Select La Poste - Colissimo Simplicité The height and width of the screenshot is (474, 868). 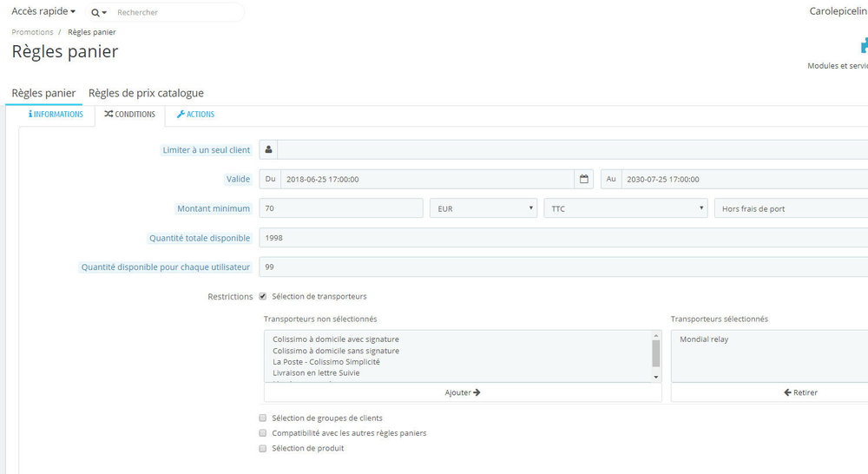(326, 362)
